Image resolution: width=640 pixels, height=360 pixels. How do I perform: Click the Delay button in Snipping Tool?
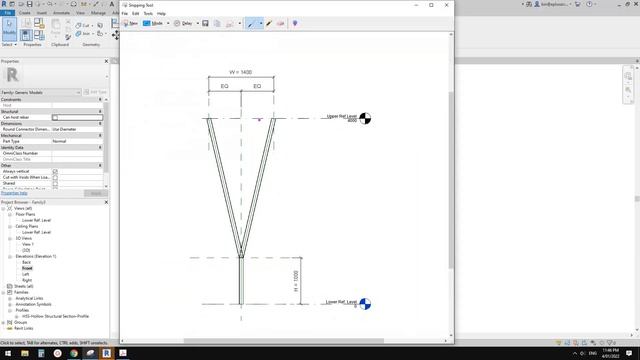[x=183, y=24]
